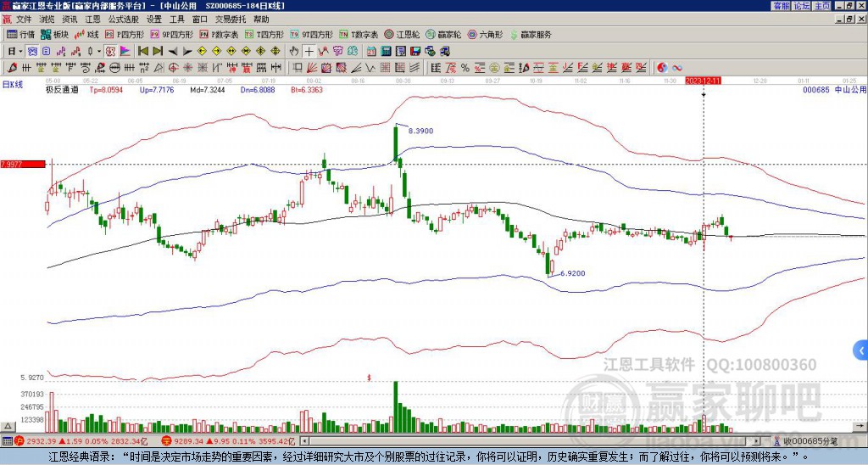Click the status bar grid icon
Image resolution: width=868 pixels, height=465 pixels.
[7, 441]
